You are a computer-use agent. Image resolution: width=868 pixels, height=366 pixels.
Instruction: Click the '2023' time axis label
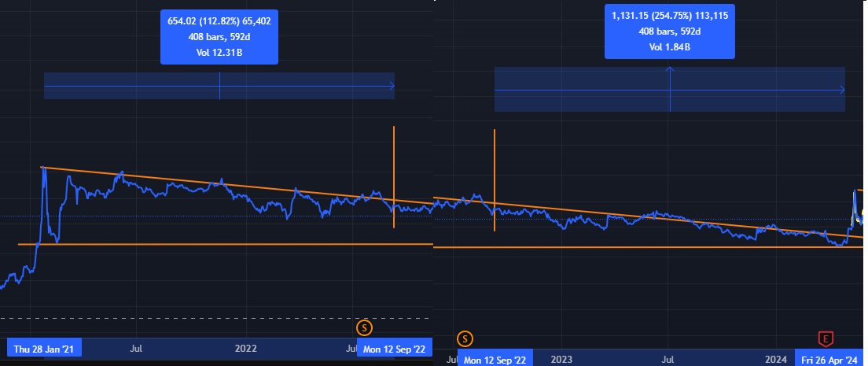561,360
